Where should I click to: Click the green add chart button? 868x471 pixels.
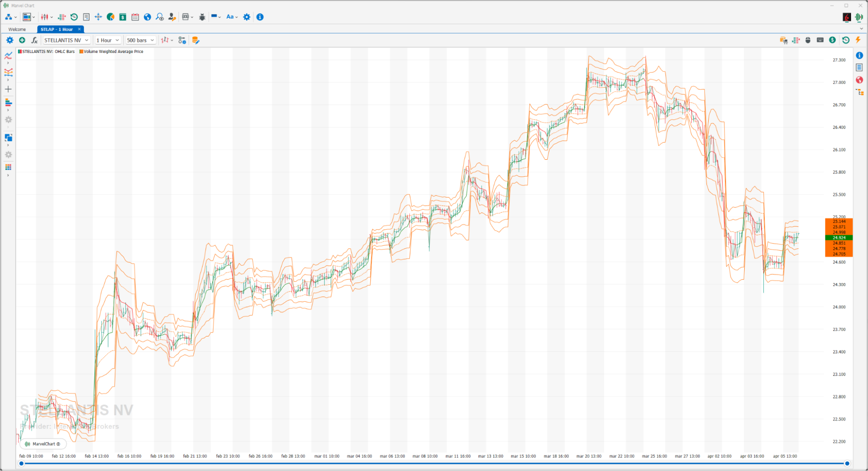coord(22,40)
